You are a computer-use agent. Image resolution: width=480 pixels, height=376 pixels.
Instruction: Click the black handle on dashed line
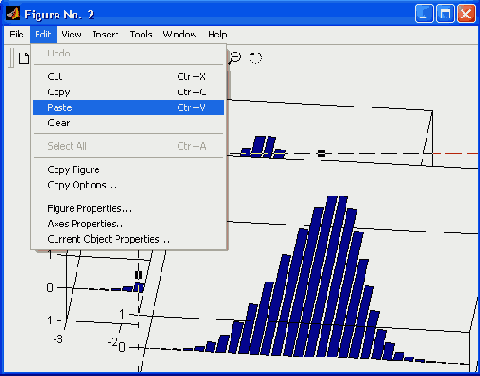coord(321,153)
